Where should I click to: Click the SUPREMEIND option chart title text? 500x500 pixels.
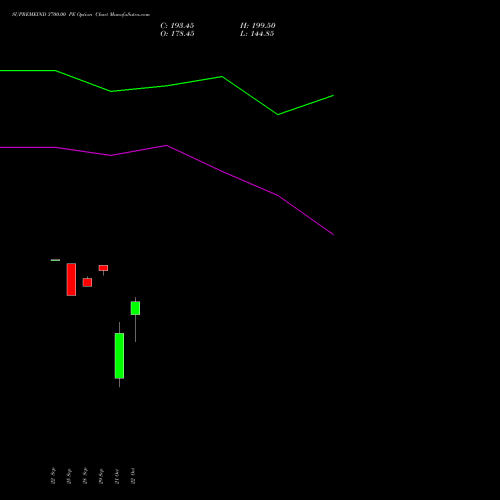point(81,14)
